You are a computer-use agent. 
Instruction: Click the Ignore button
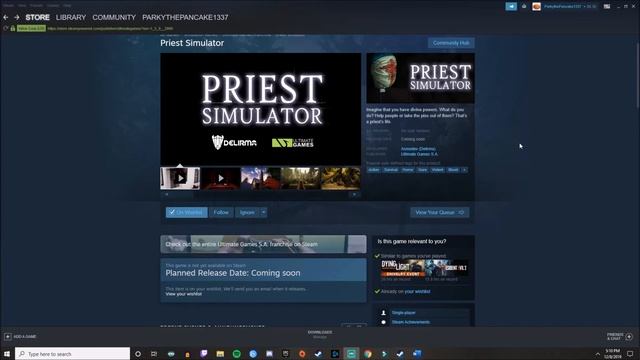(247, 212)
